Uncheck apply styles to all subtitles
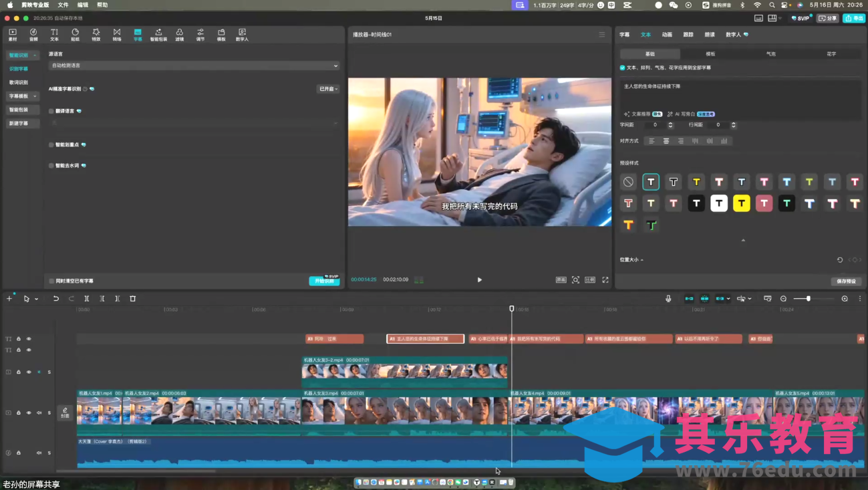The image size is (868, 490). pyautogui.click(x=623, y=68)
